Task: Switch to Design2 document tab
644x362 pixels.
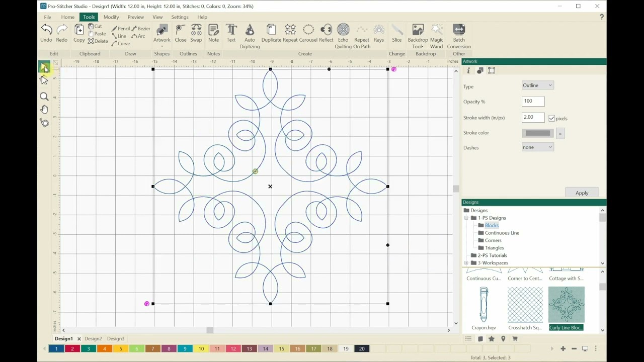Action: click(x=93, y=339)
